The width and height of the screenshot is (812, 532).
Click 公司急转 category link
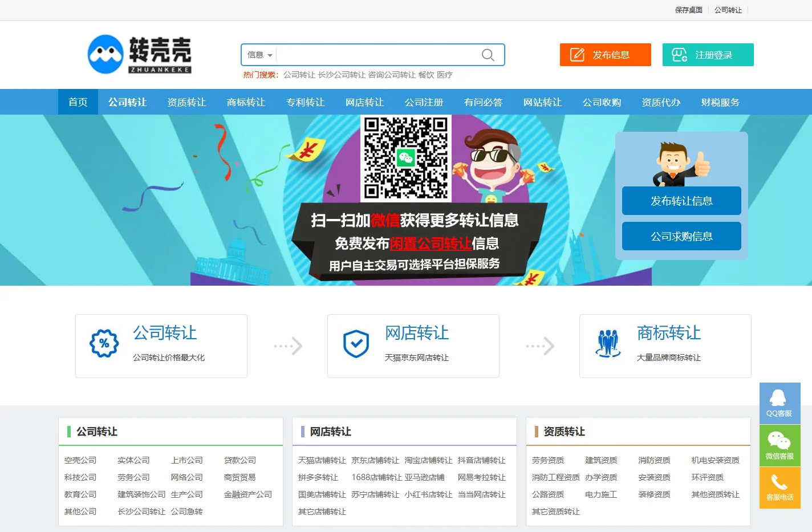[x=187, y=511]
